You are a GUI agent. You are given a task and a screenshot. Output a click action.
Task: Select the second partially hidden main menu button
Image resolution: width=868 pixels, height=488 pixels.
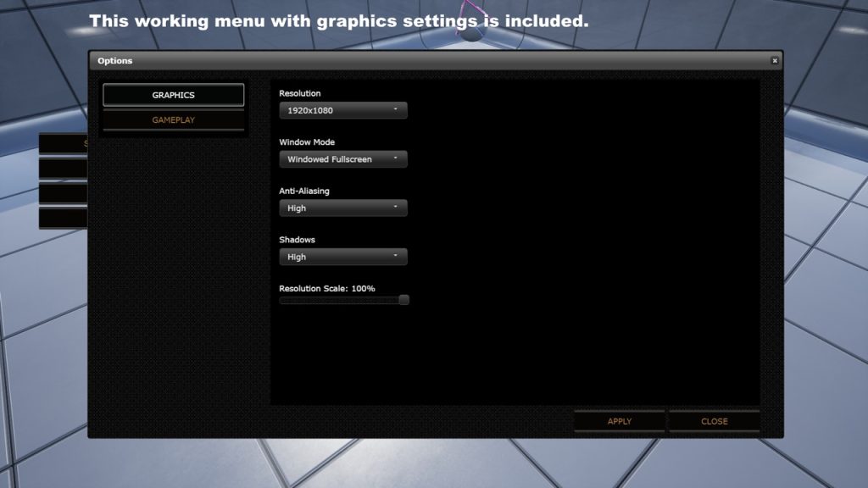63,169
